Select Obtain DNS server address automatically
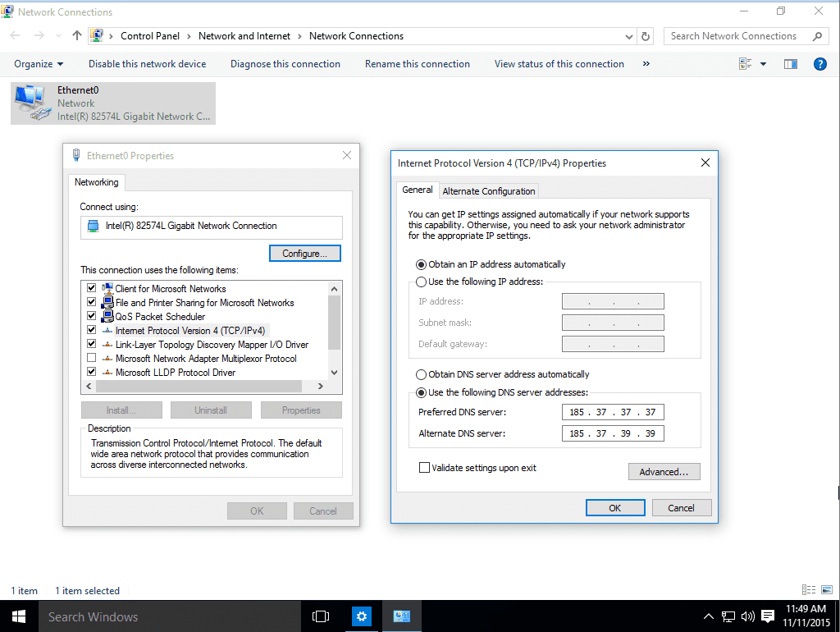Screen dimensions: 840x632 point(422,374)
